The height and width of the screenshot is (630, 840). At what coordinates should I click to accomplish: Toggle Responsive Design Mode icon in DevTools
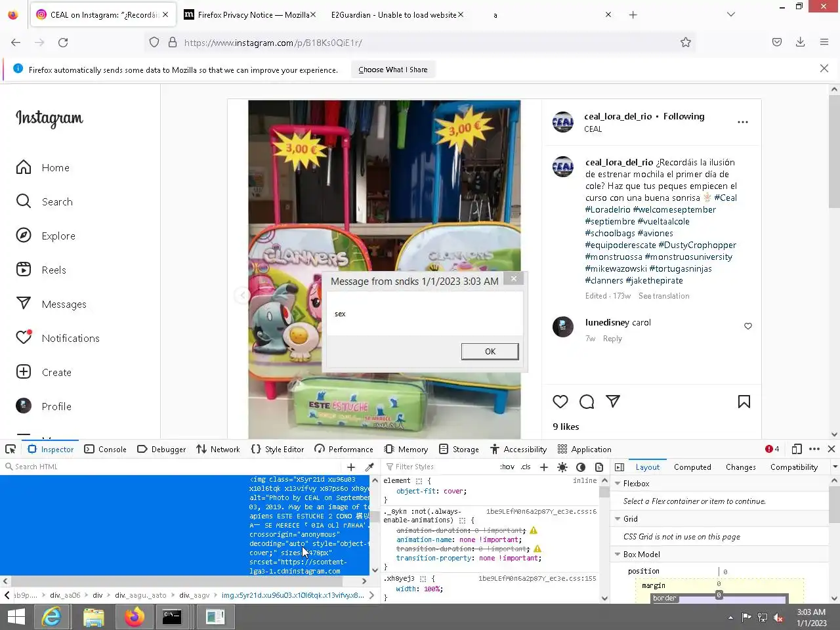point(797,450)
